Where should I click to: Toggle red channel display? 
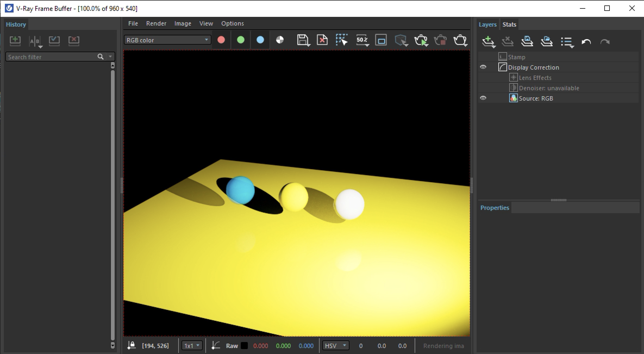(x=221, y=40)
